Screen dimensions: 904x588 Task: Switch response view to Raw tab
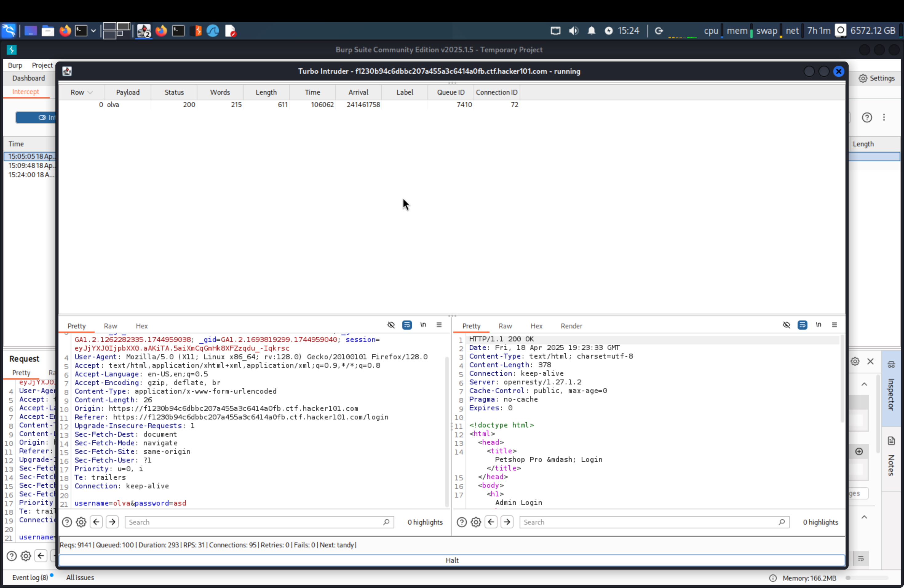(505, 326)
